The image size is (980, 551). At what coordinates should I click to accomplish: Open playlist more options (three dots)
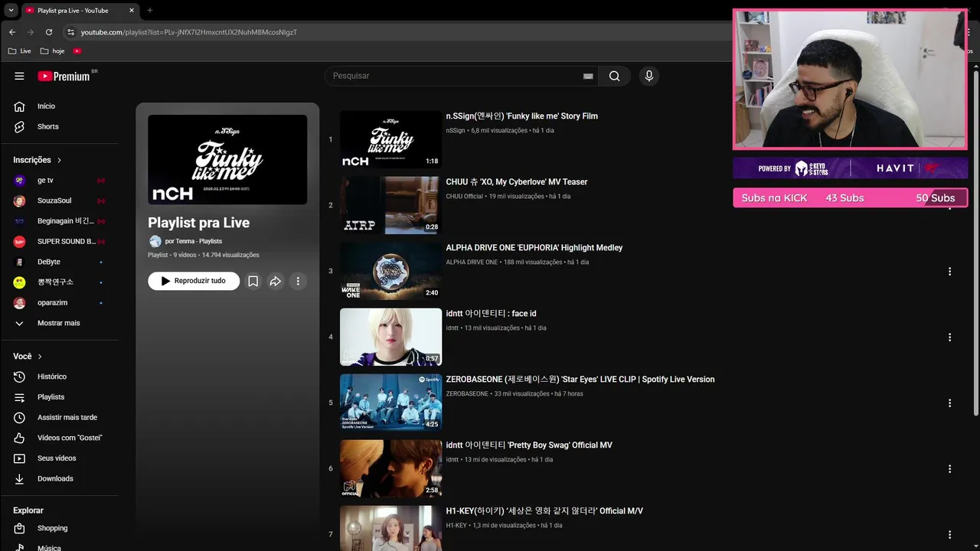[x=298, y=281]
